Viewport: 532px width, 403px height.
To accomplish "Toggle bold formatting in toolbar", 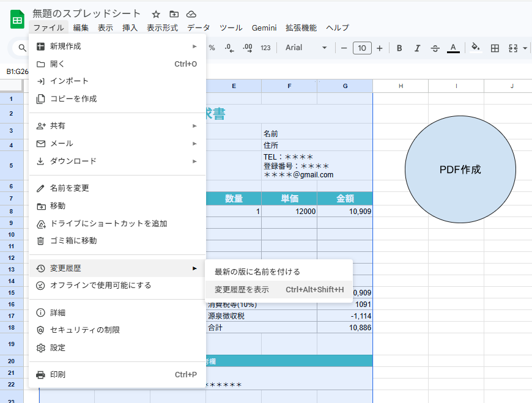I will [x=399, y=48].
